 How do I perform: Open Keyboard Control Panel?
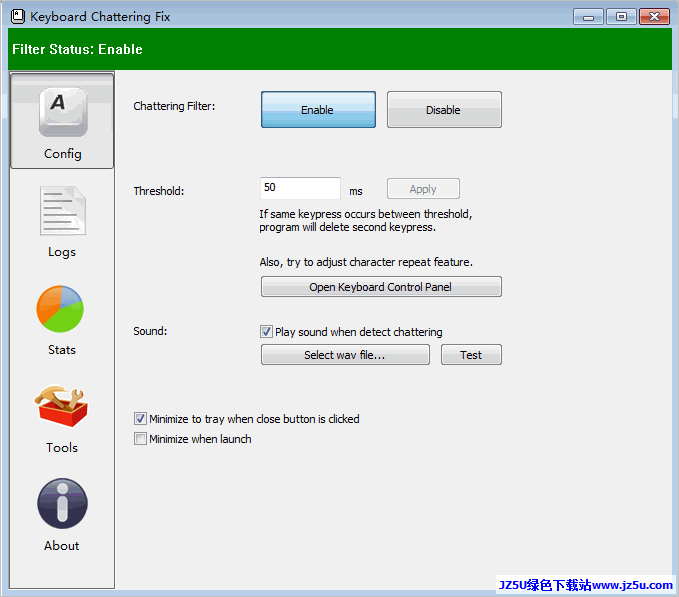coord(381,287)
